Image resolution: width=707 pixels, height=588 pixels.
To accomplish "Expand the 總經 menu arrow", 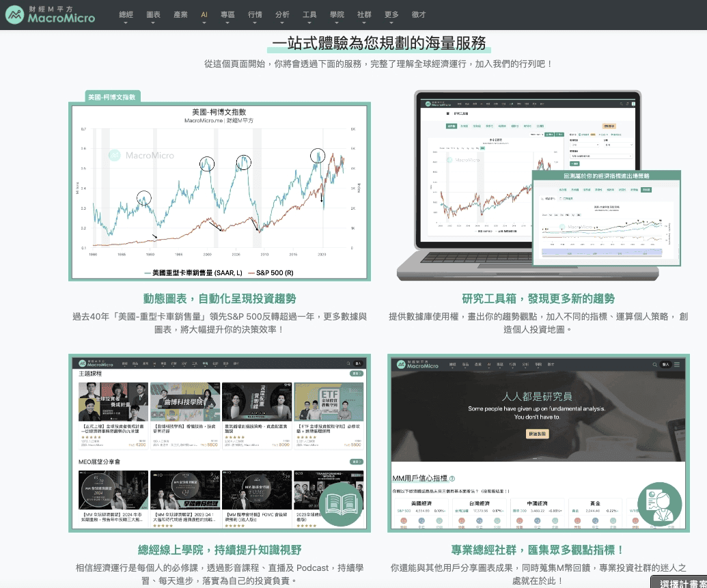I will (126, 23).
